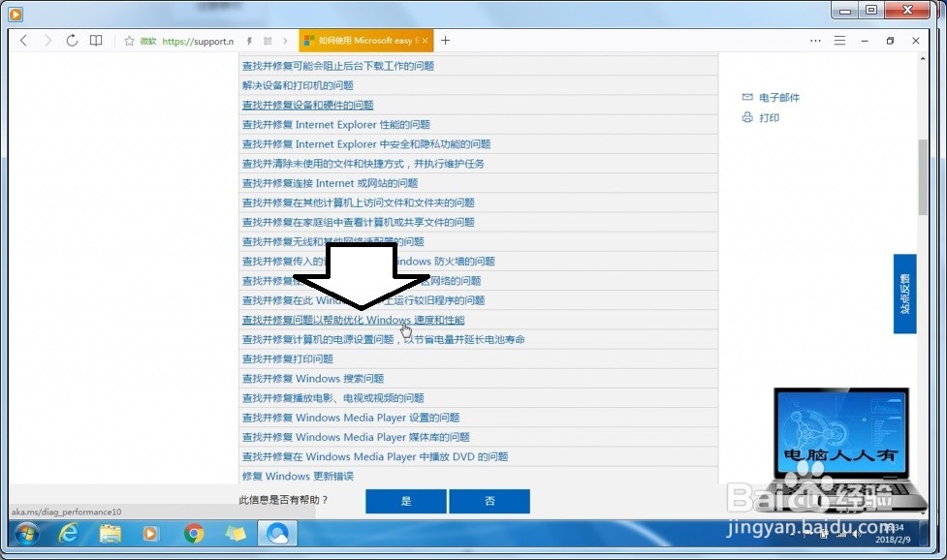
Task: Open Internet Explorer 性能的问题 link
Action: coord(335,124)
